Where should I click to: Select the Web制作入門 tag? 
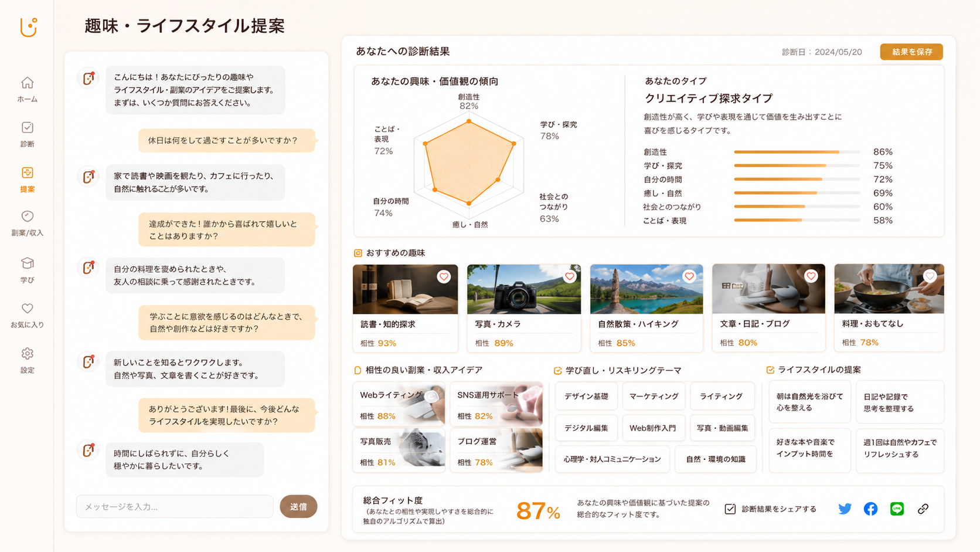coord(654,428)
